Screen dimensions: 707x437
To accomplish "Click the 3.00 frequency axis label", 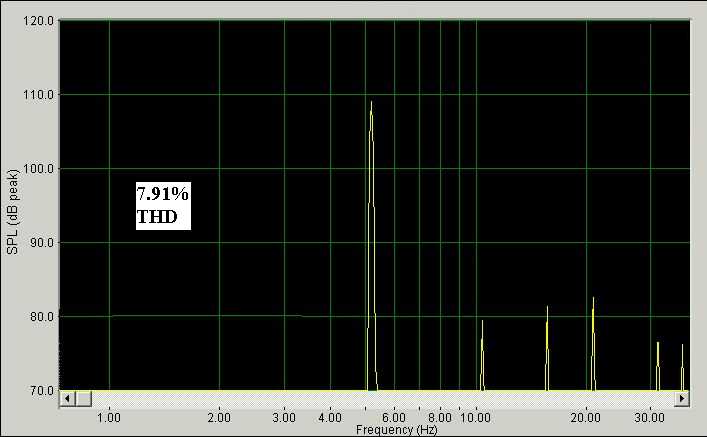I will click(284, 418).
